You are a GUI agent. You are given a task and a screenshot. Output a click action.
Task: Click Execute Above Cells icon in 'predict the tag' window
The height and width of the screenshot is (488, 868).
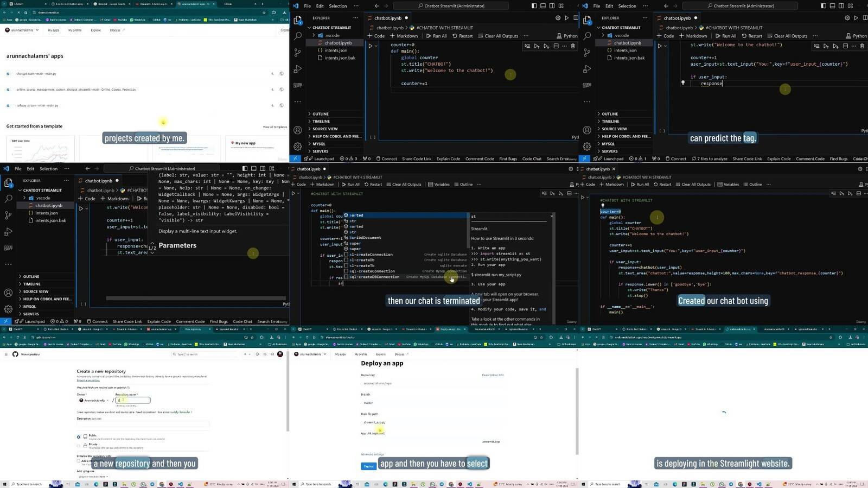[x=826, y=46]
